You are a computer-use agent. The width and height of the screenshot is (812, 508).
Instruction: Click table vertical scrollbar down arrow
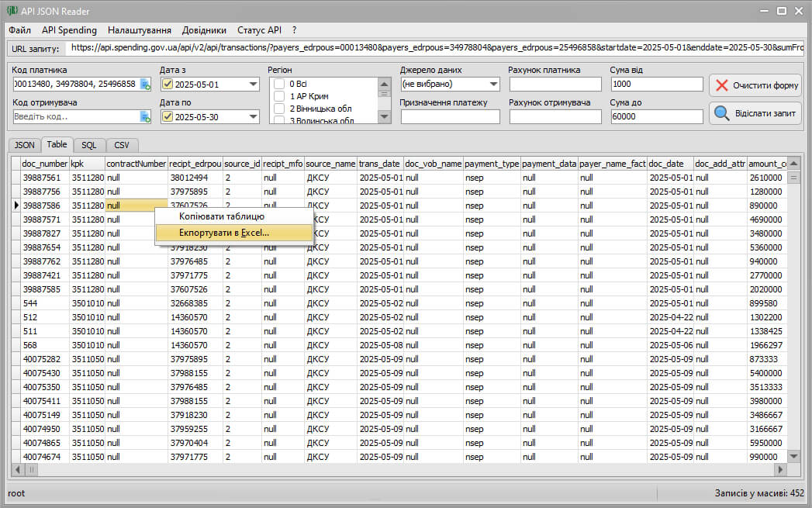[x=793, y=457]
